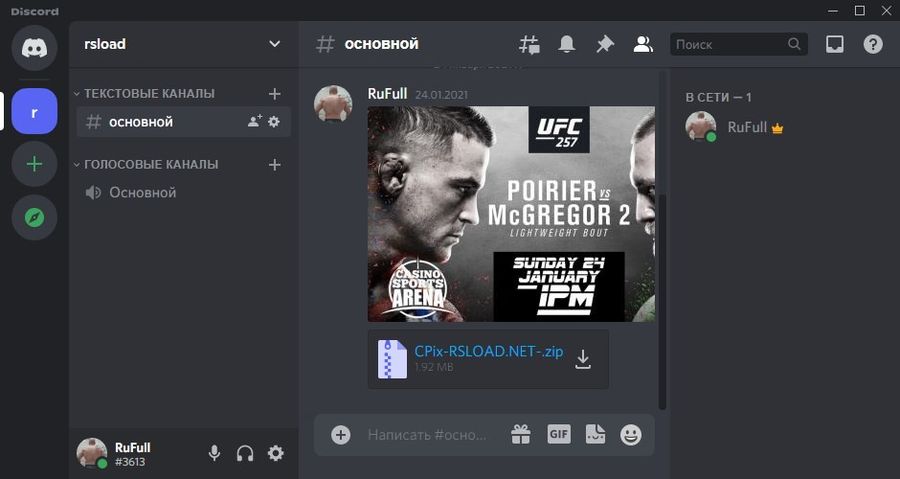Join the Основной voice channel
The width and height of the screenshot is (900, 479).
click(x=183, y=193)
